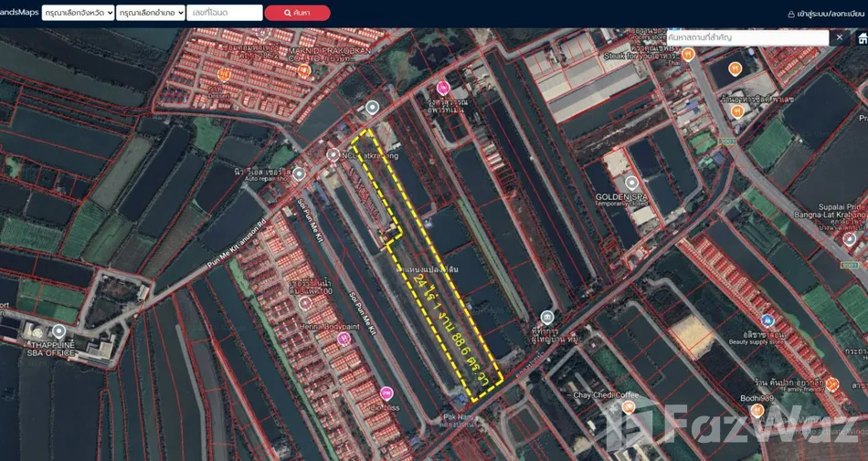Click the LandsMaps logo
This screenshot has width=868, height=461.
click(x=18, y=13)
